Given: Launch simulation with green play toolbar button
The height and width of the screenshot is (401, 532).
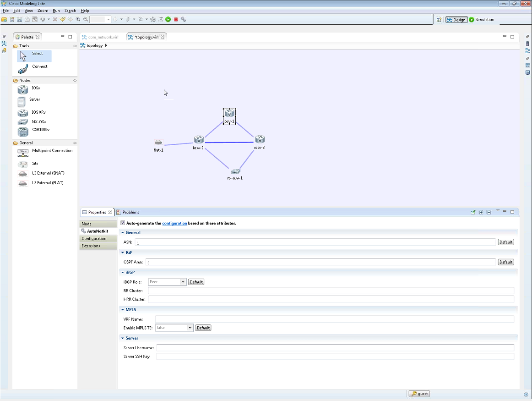Looking at the screenshot, I should coord(168,20).
